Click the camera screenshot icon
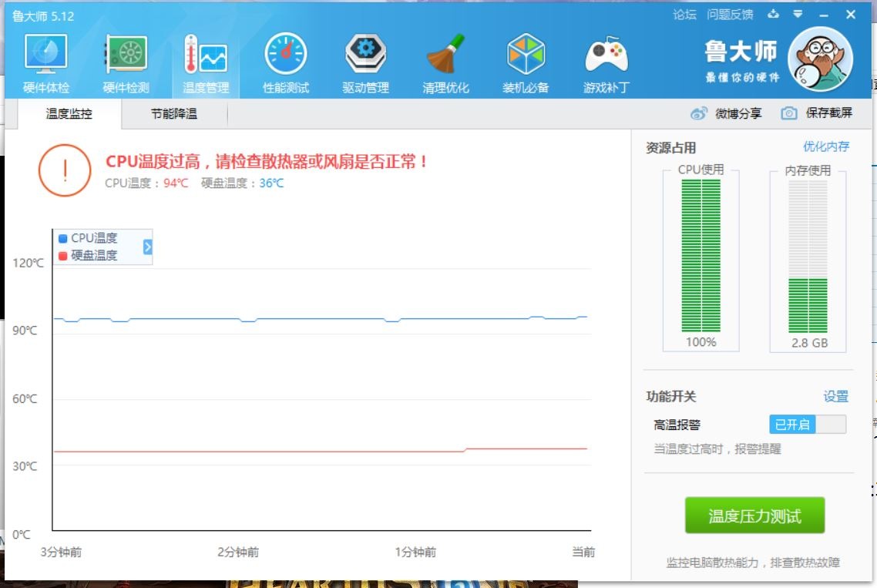 (788, 113)
